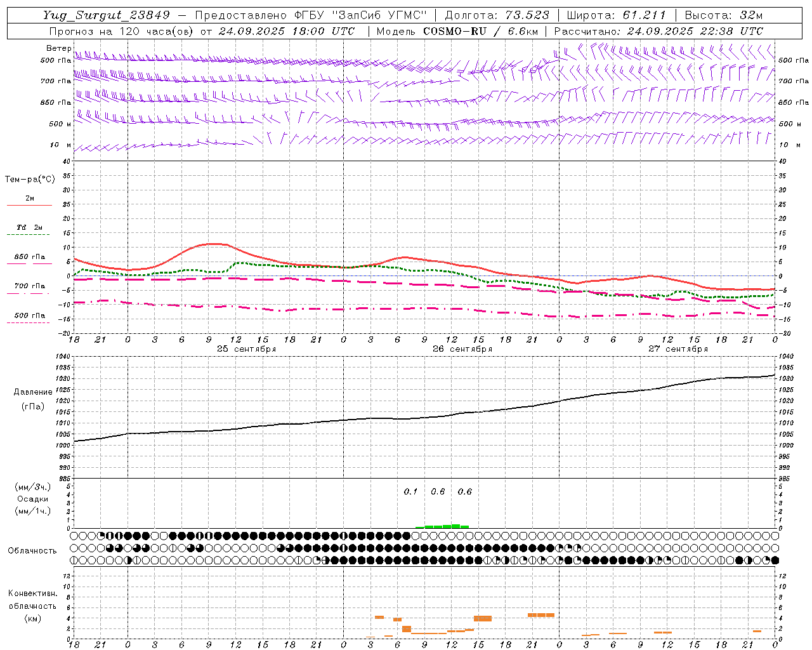Image resolution: width=812 pixels, height=650 pixels.
Task: Click the Долгота: 73.523 value
Action: 497,15
